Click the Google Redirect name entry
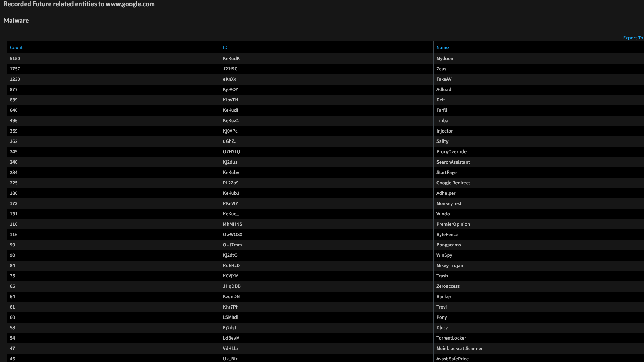 point(453,183)
